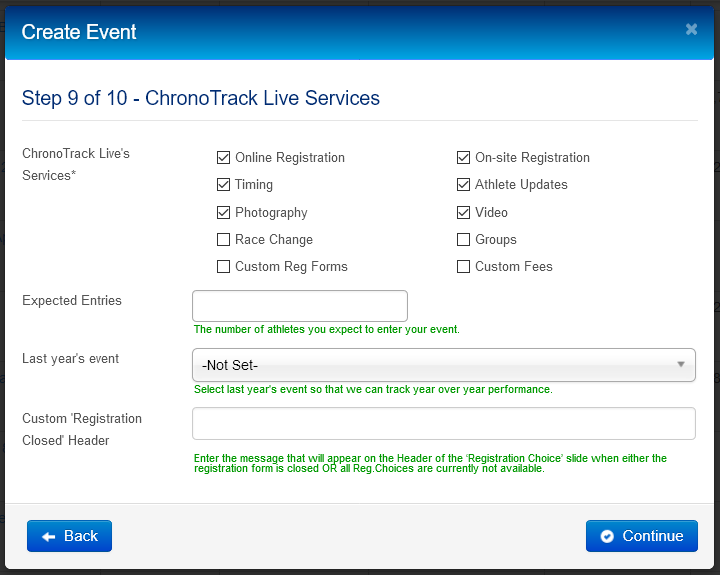The height and width of the screenshot is (575, 720).
Task: Go back to the previous step
Action: pyautogui.click(x=69, y=536)
